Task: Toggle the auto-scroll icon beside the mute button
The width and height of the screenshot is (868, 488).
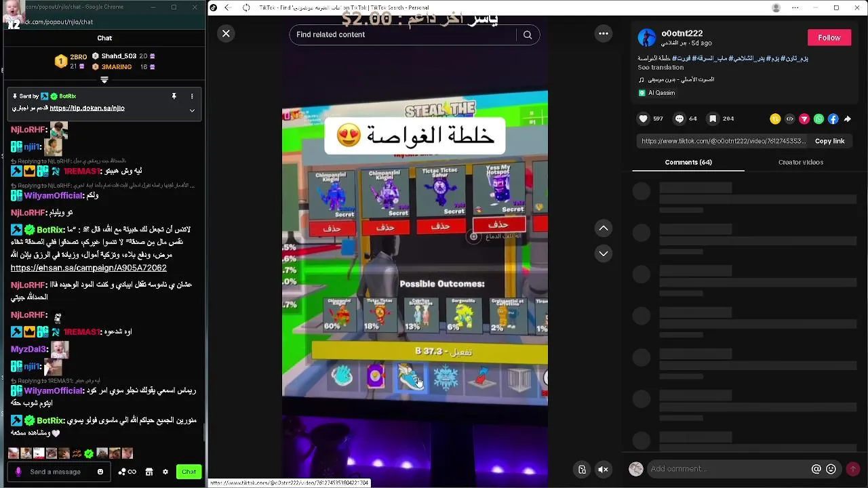Action: [582, 469]
